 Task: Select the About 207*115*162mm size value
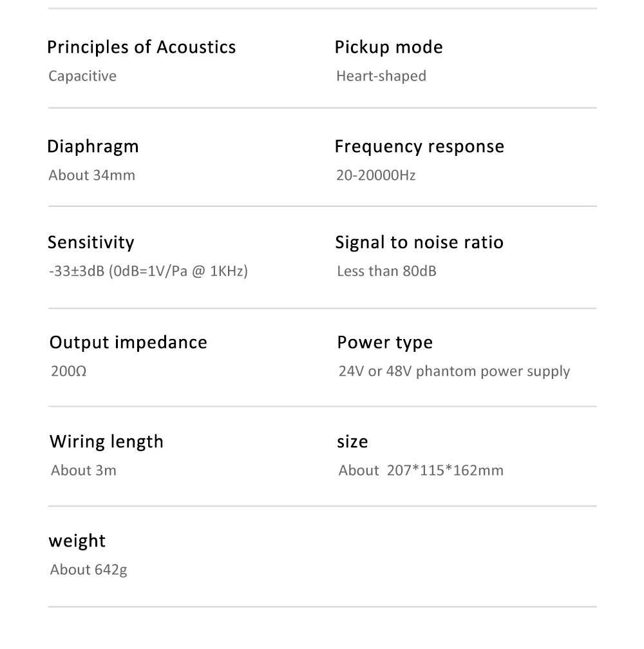pos(421,470)
